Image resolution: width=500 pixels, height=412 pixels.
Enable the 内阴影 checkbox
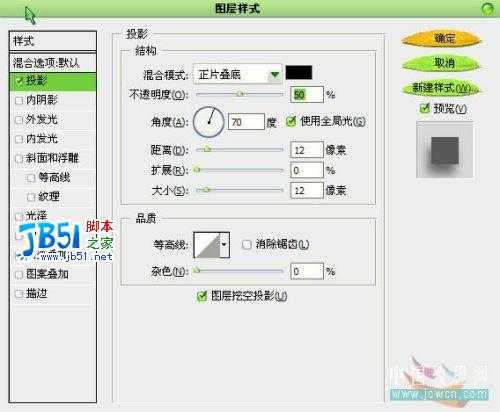tap(19, 100)
